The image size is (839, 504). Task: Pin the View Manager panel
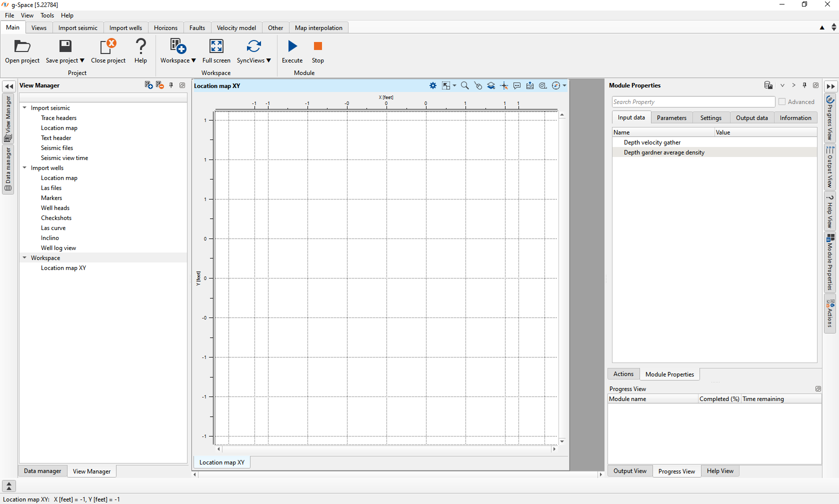point(171,85)
